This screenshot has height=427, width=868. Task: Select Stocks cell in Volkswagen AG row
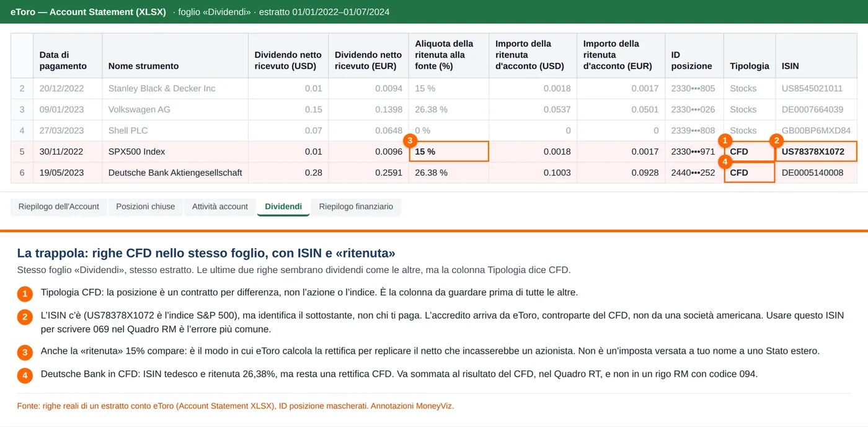(x=750, y=110)
